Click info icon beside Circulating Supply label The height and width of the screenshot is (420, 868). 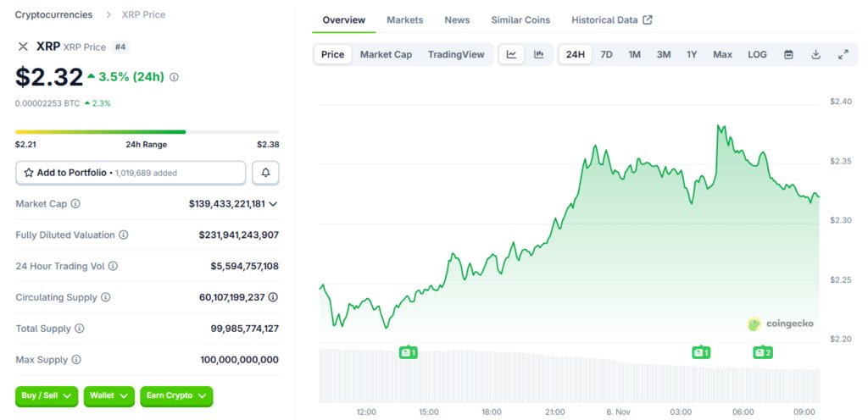click(105, 297)
